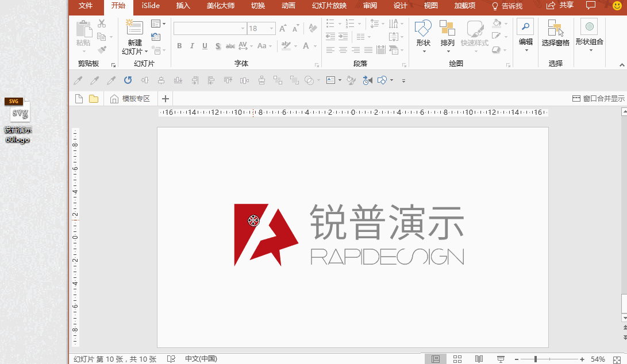This screenshot has height=364, width=627.
Task: Open the font name combo box dropdown
Action: pos(243,28)
